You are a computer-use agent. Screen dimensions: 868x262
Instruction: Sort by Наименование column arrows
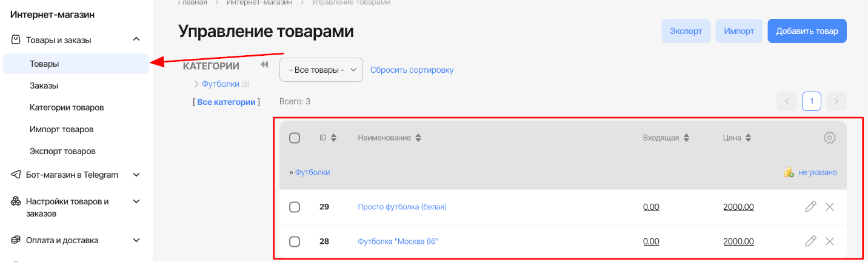click(x=418, y=138)
